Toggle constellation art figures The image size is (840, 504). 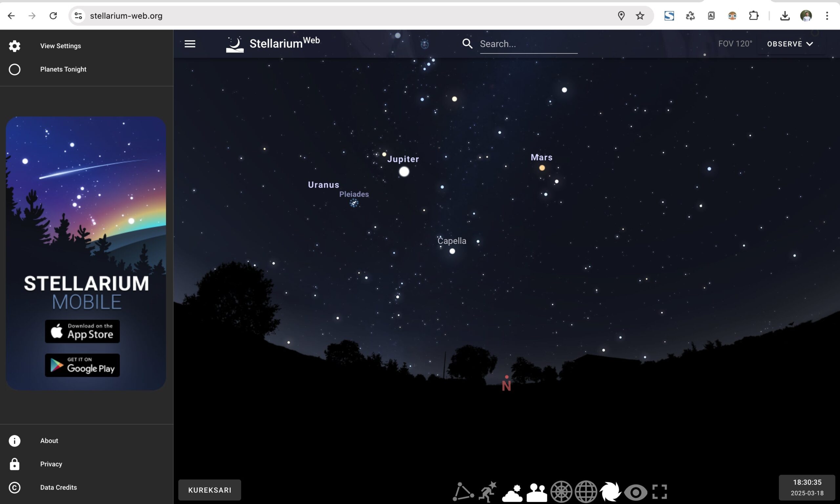[488, 492]
